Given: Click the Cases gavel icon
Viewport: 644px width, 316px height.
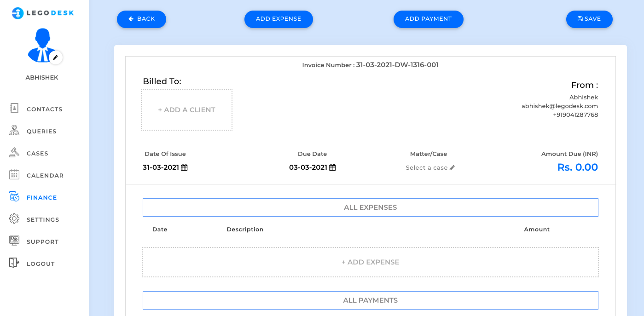Looking at the screenshot, I should coord(14,153).
